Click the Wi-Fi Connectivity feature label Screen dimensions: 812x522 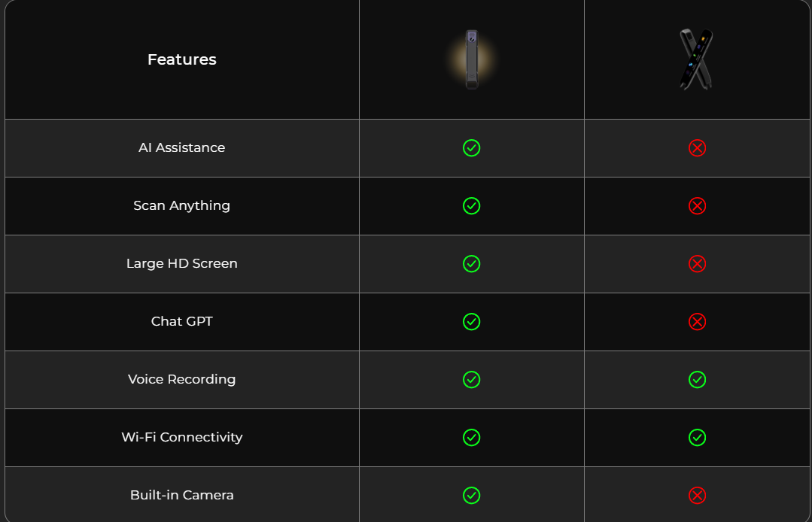click(182, 437)
